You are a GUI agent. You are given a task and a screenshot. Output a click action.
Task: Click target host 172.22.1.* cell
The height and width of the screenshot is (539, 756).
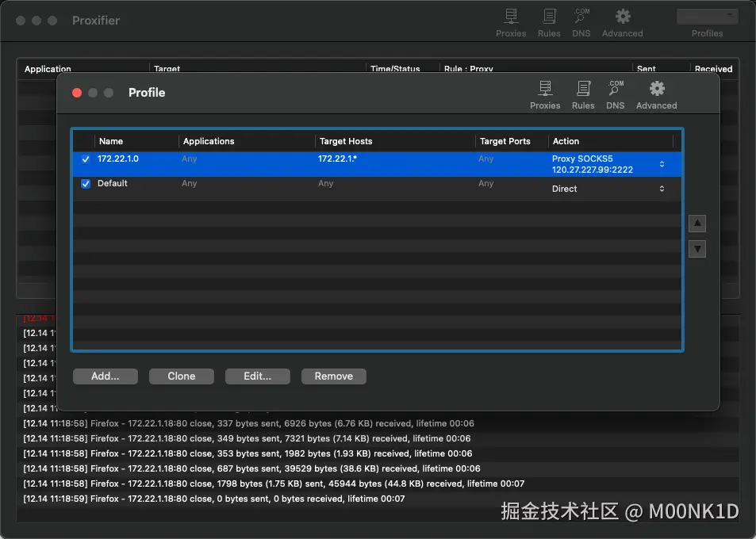click(x=337, y=159)
